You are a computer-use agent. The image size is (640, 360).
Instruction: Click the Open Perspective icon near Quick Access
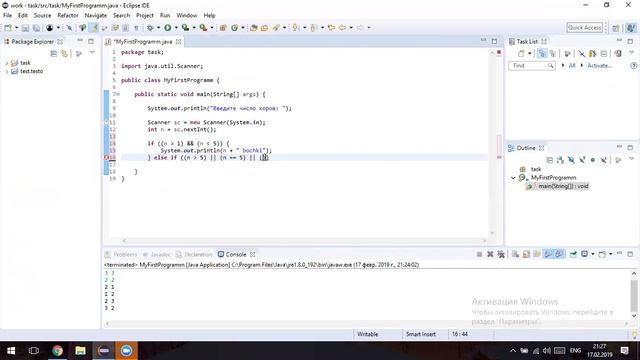point(616,28)
